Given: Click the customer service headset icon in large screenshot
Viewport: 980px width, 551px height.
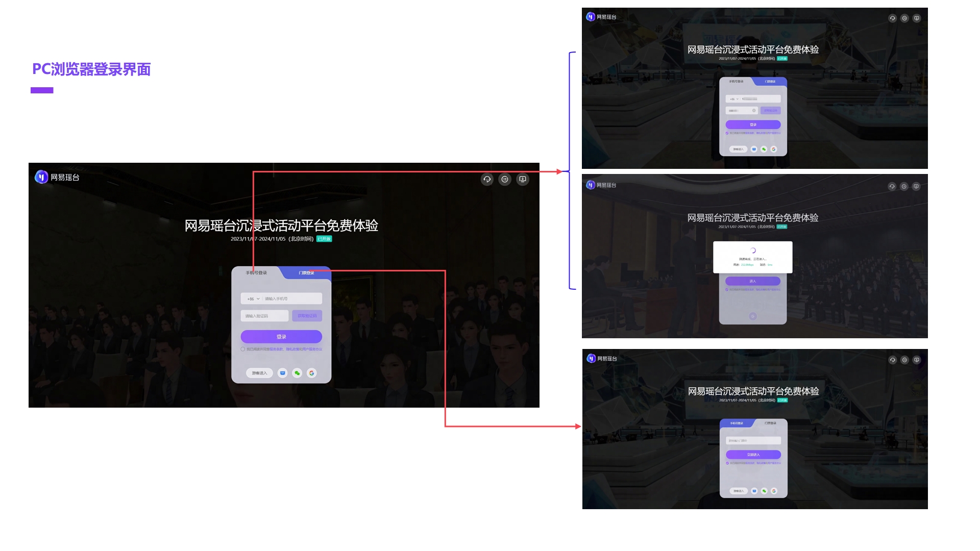Looking at the screenshot, I should (487, 179).
